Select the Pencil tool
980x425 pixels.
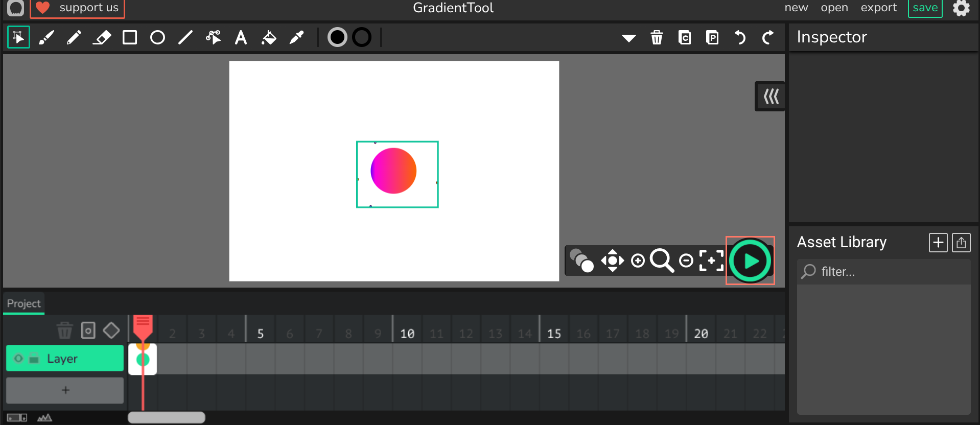[x=74, y=37]
